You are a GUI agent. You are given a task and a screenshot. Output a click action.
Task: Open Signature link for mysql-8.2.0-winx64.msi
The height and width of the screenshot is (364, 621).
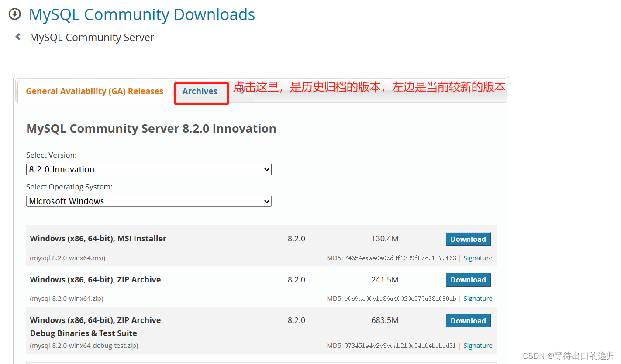[478, 258]
